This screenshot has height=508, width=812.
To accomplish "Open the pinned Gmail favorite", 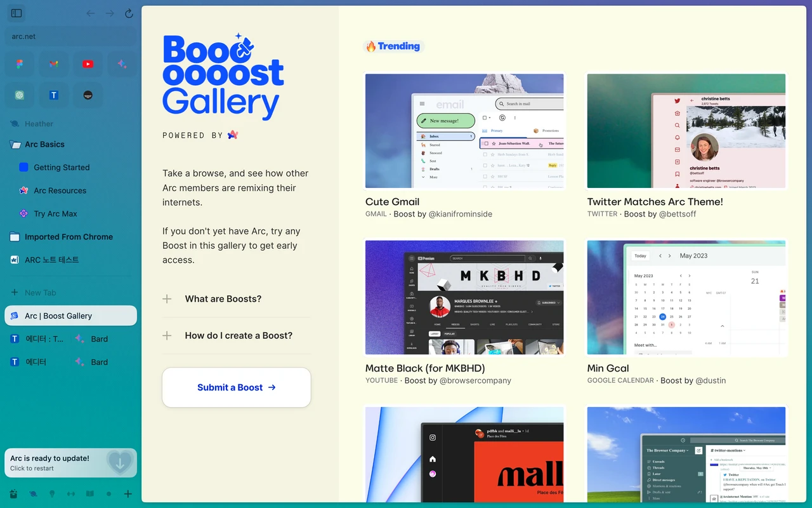I will pyautogui.click(x=54, y=64).
